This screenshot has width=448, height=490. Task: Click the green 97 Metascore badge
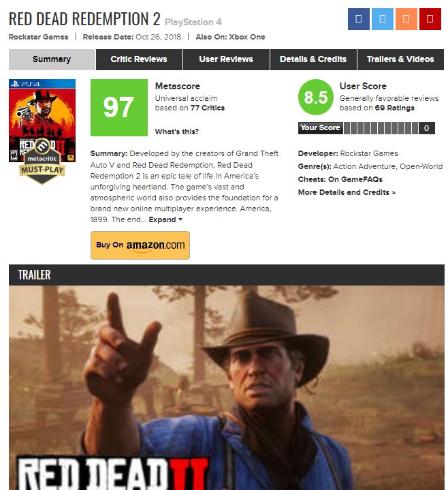point(119,108)
